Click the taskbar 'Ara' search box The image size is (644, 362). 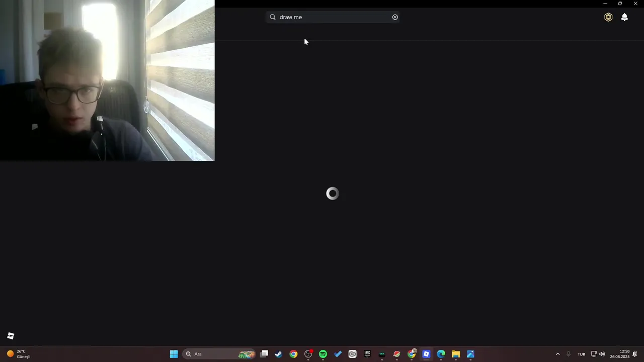[219, 354]
